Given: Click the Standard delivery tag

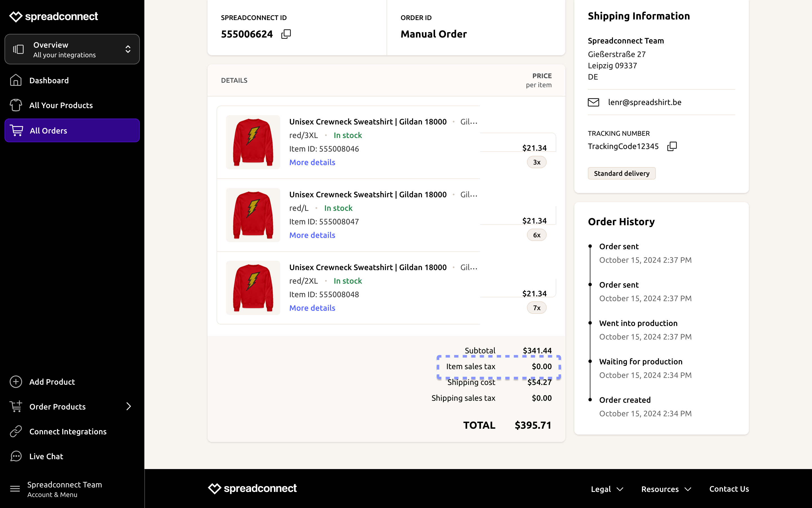Looking at the screenshot, I should [x=621, y=173].
